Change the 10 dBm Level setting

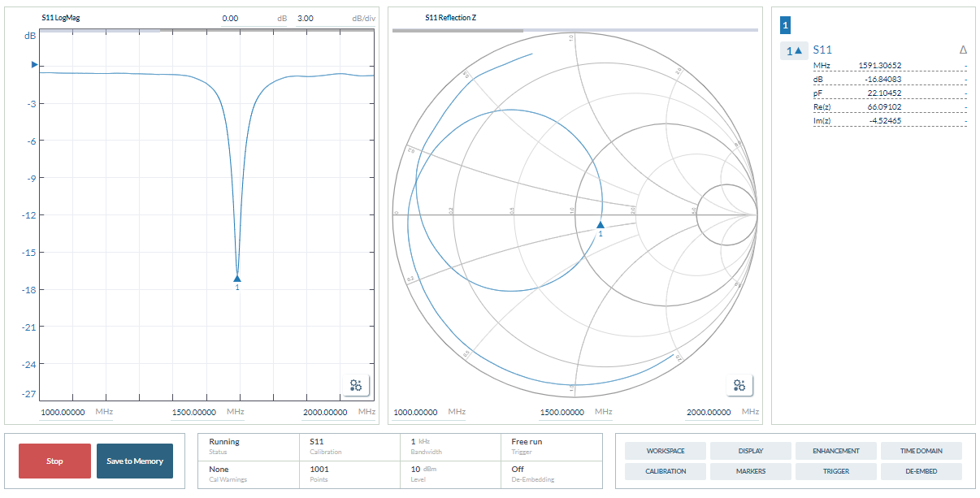point(450,474)
